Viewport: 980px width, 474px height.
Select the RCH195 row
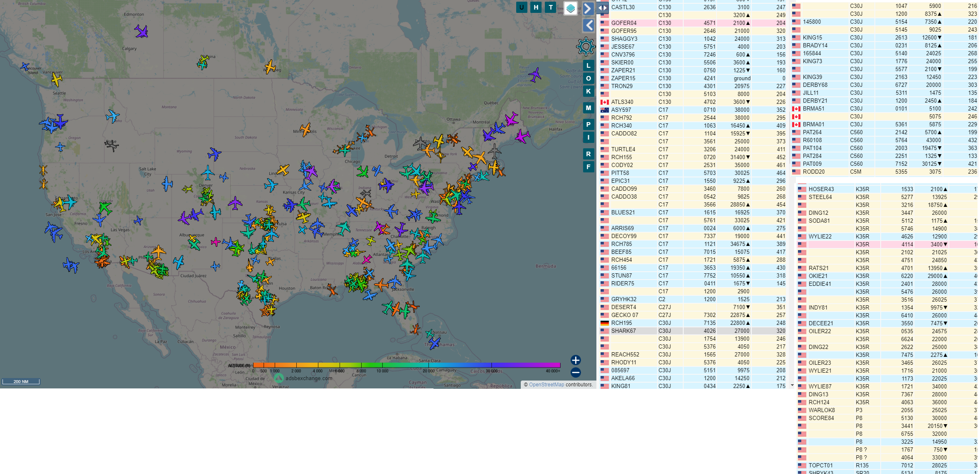[693, 323]
